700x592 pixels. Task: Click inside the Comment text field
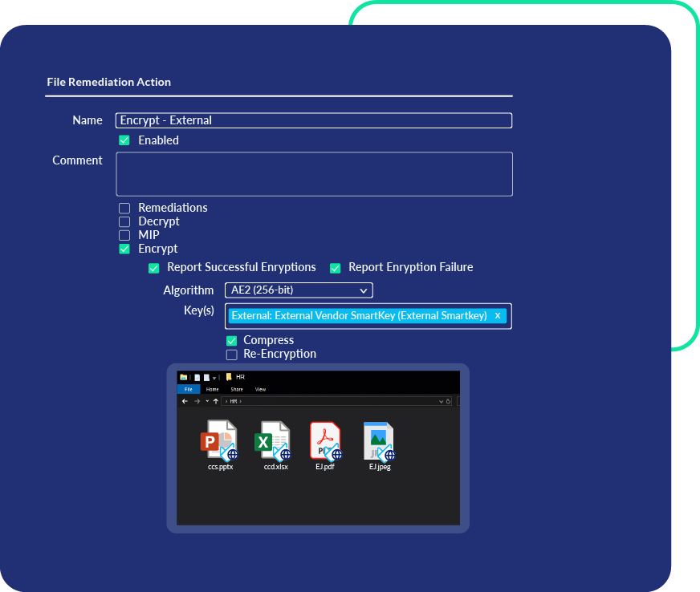(314, 173)
